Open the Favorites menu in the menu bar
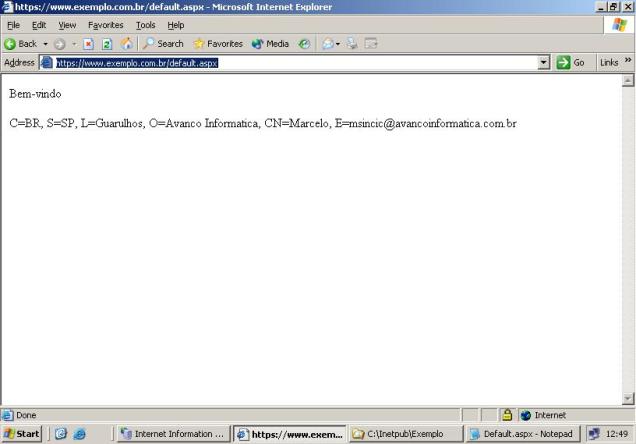The height and width of the screenshot is (444, 636). click(x=106, y=25)
